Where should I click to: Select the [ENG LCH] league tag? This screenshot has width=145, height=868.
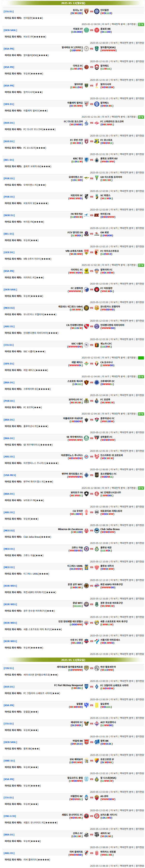[10, 816]
